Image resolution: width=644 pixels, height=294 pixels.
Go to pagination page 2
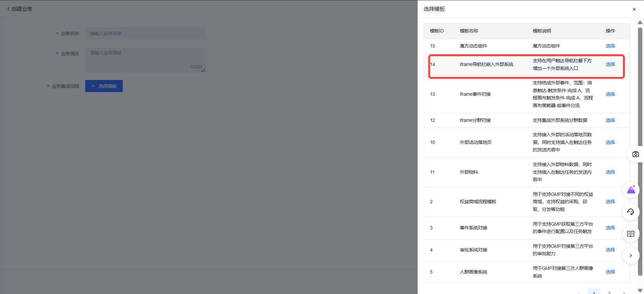(609, 292)
